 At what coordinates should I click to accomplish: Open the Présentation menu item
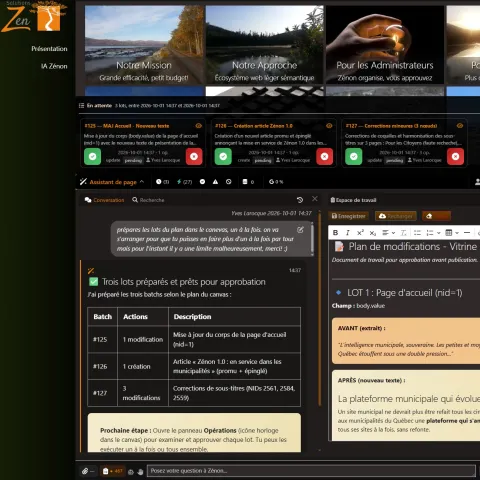pyautogui.click(x=49, y=49)
